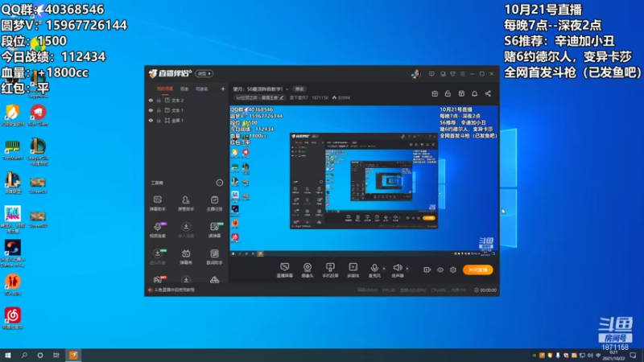This screenshot has width=644, height=362.
Task: Open Task View on taskbar
Action: pos(56,355)
